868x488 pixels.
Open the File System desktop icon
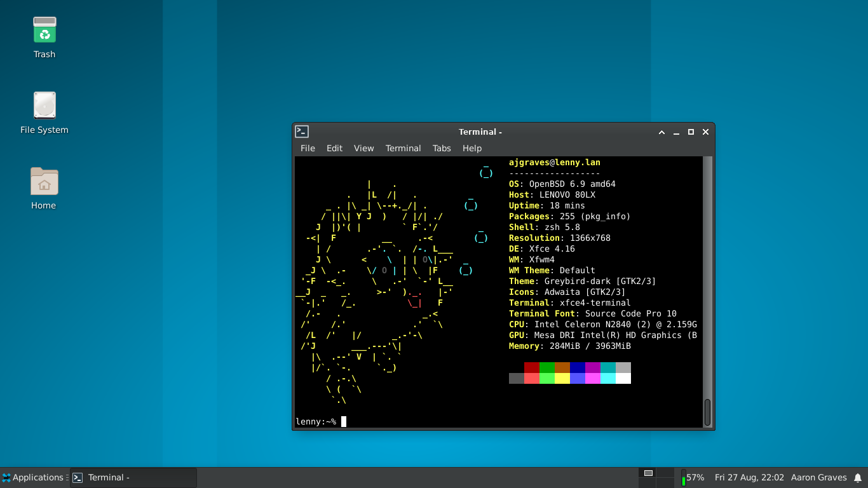44,105
